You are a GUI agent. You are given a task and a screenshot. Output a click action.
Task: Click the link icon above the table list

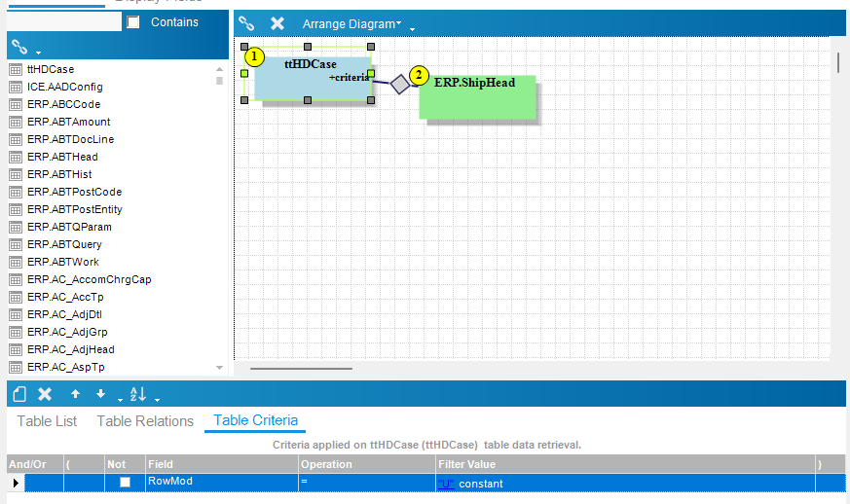pos(19,47)
